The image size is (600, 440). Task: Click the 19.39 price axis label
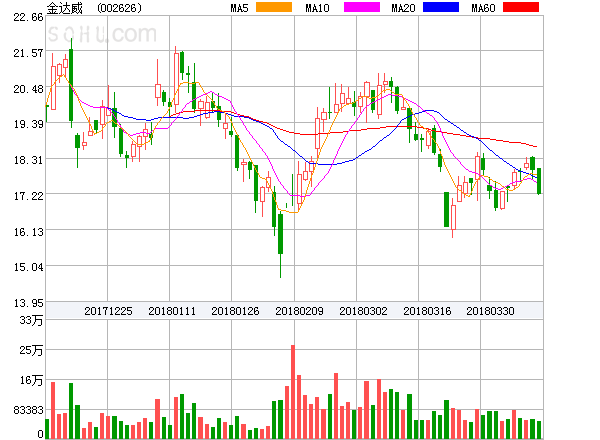28,124
